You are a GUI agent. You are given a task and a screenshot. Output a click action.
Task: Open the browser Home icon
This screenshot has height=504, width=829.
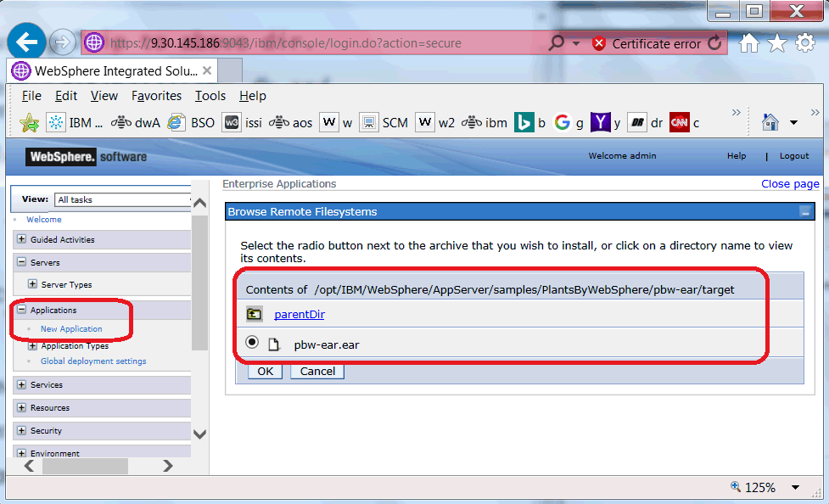pyautogui.click(x=748, y=42)
